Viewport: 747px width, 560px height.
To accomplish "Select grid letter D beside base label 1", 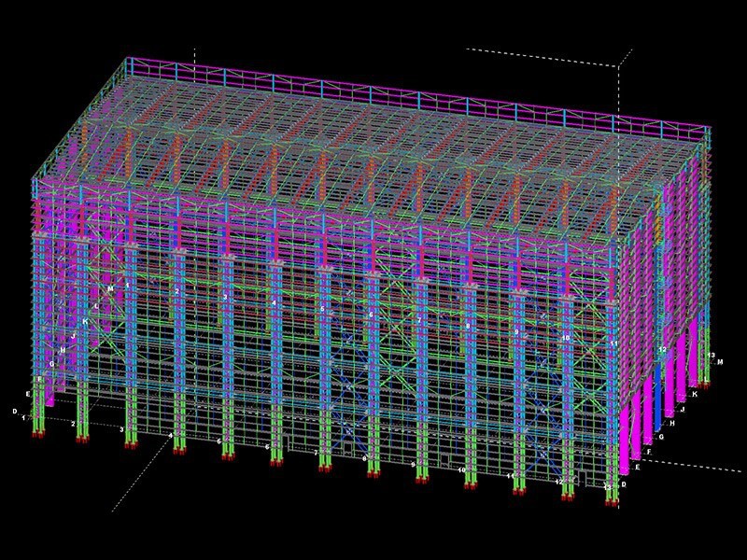I will pyautogui.click(x=15, y=411).
